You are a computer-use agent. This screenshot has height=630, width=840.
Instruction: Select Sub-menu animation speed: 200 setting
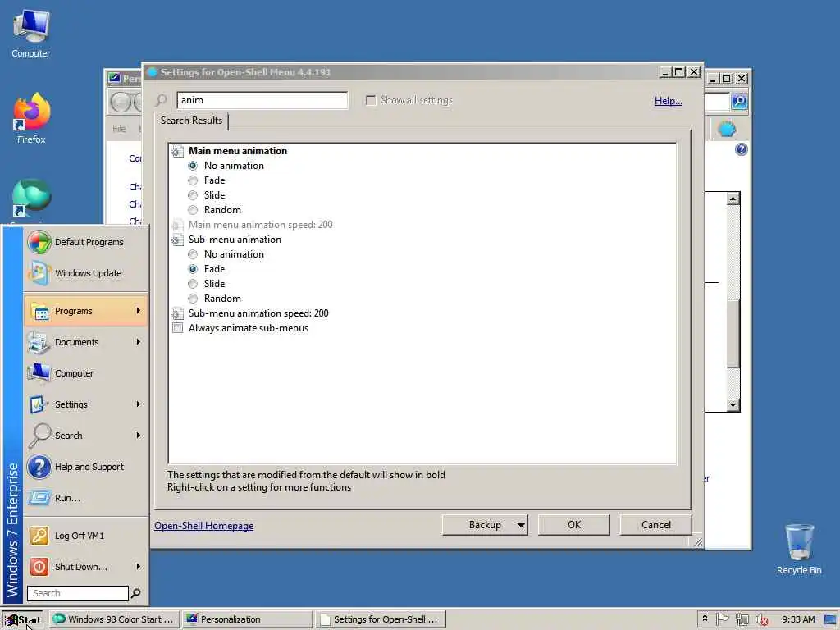[x=258, y=313]
